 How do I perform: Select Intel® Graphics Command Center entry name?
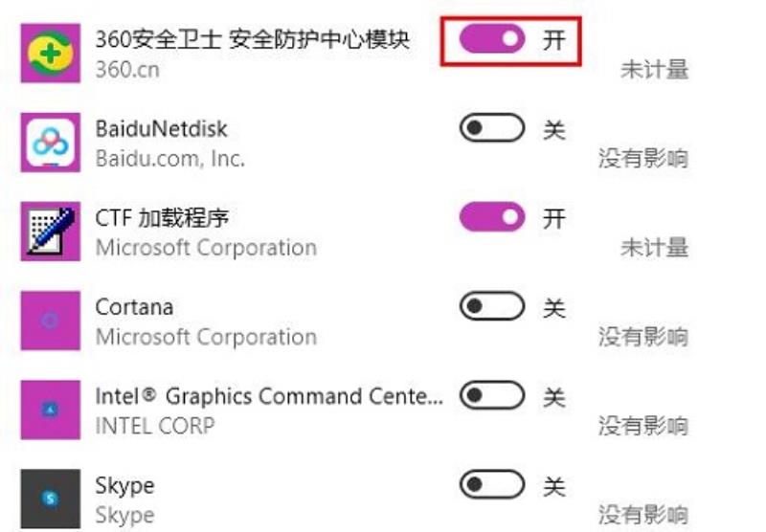(x=269, y=396)
